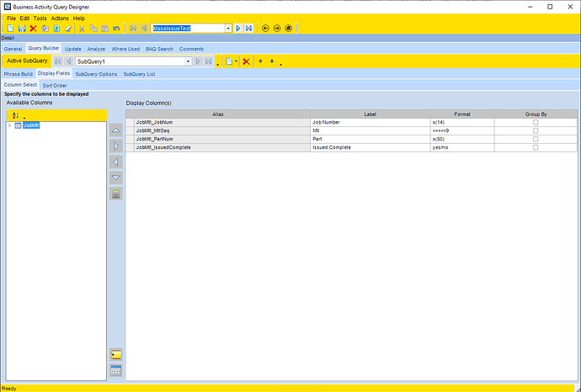Move display column down with down arrow
The height and width of the screenshot is (392, 581).
click(116, 177)
